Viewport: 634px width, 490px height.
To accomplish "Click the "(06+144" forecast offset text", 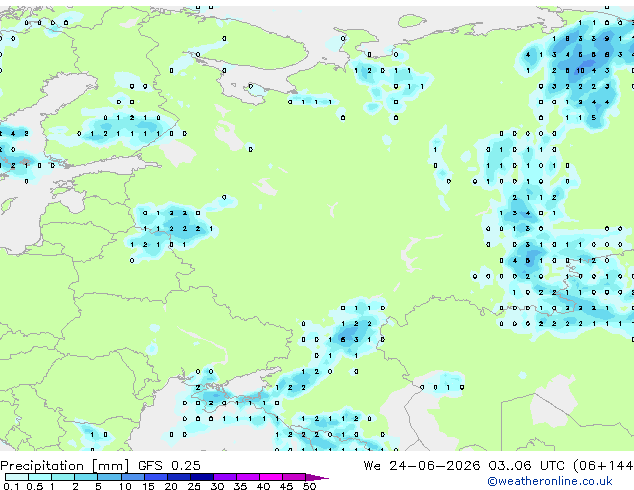I will coord(603,466).
